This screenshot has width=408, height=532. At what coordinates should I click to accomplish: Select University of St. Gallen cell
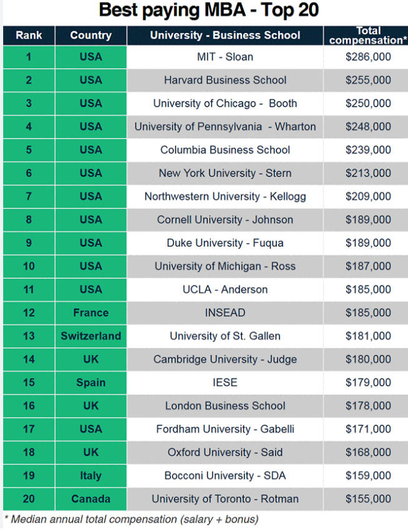[225, 336]
